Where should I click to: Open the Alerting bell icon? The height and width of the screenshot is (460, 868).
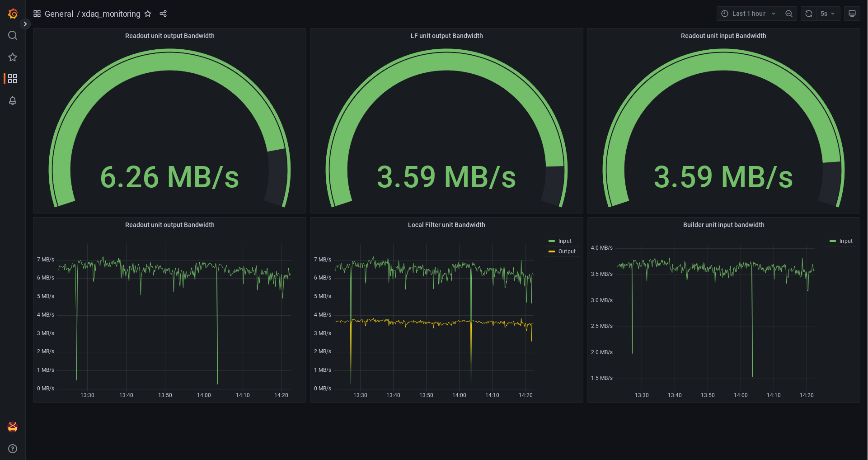point(12,100)
